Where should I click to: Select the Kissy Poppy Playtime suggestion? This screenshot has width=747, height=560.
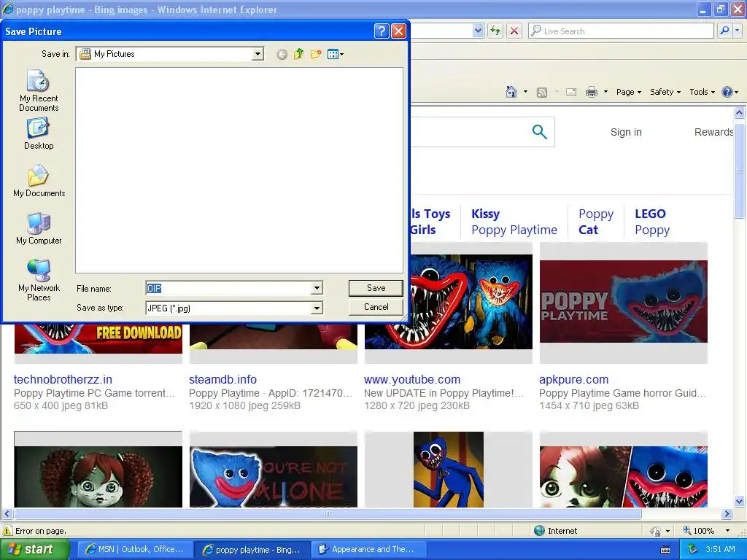514,222
